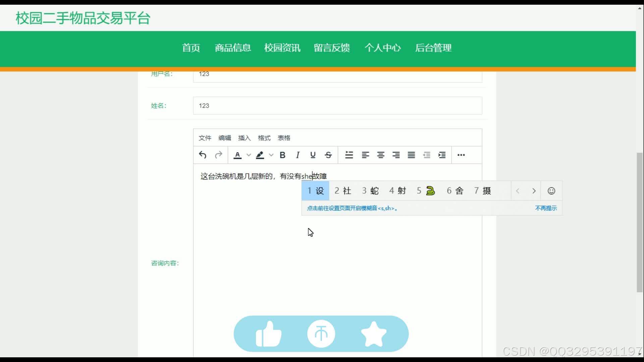
Task: Show more toolbar options (three dots)
Action: tap(461, 155)
